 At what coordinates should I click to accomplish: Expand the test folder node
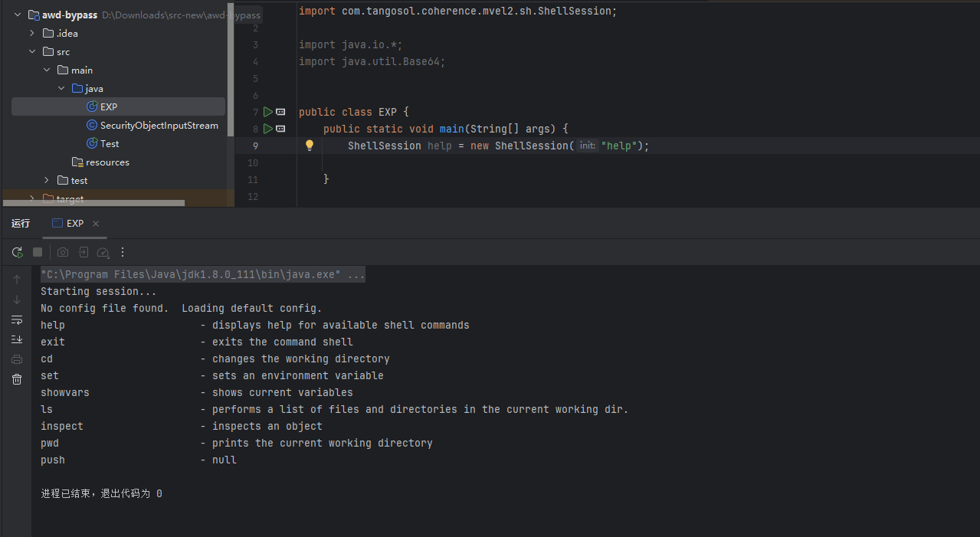(x=47, y=180)
